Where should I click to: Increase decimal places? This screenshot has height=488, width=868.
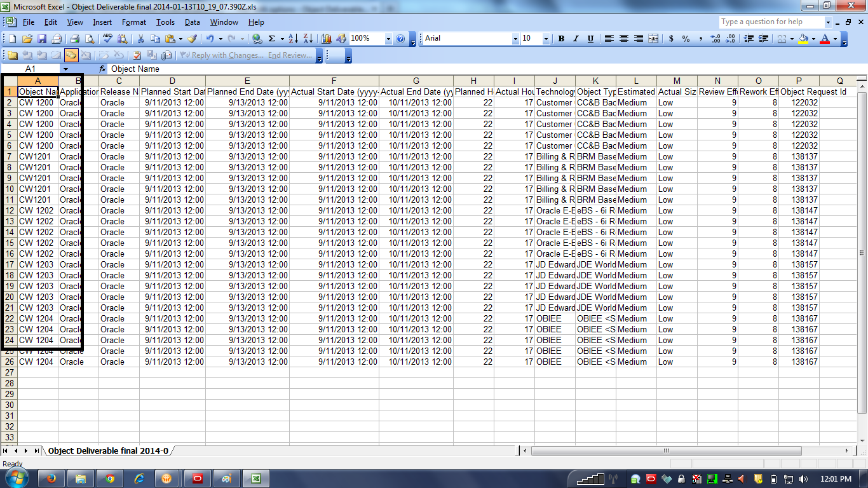tap(715, 39)
